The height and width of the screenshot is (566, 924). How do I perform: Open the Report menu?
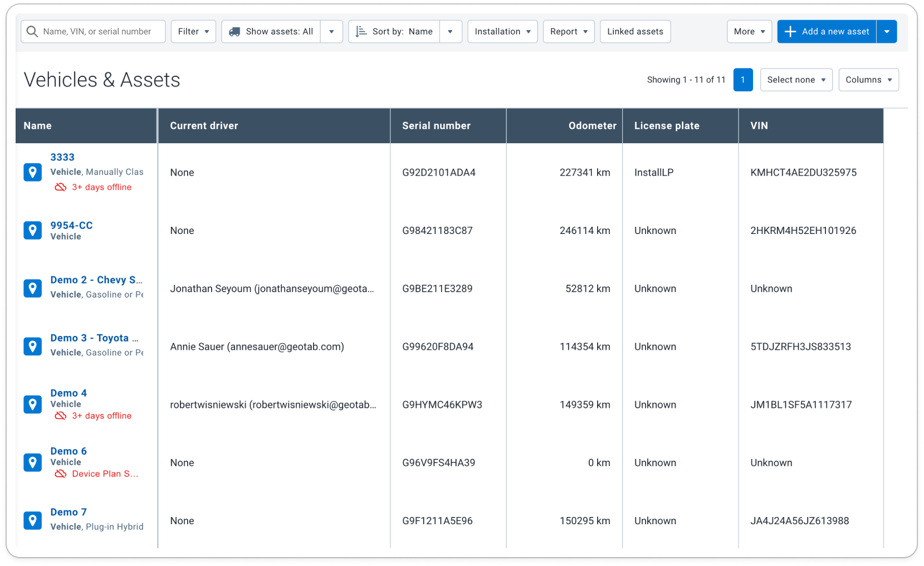pos(568,31)
